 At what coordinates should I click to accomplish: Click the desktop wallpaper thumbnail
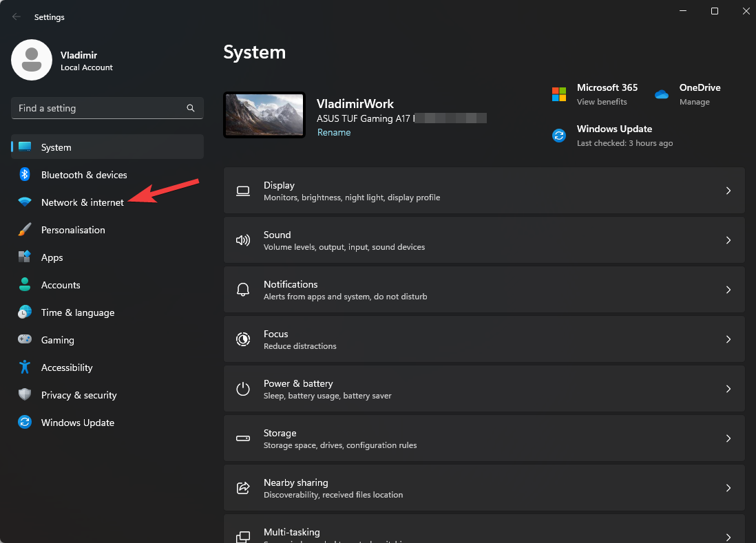[x=264, y=115]
